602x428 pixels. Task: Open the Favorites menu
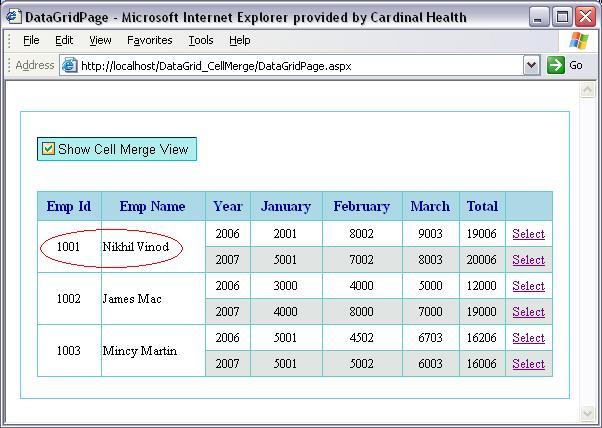pyautogui.click(x=150, y=40)
